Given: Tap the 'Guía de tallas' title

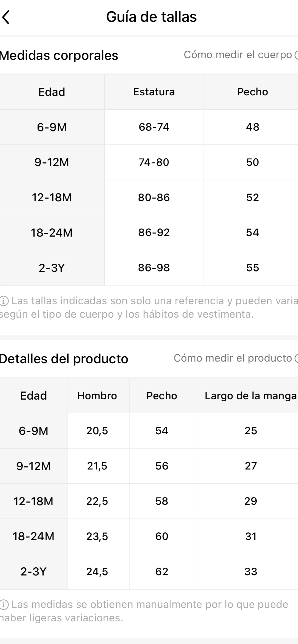Looking at the screenshot, I should point(151,17).
